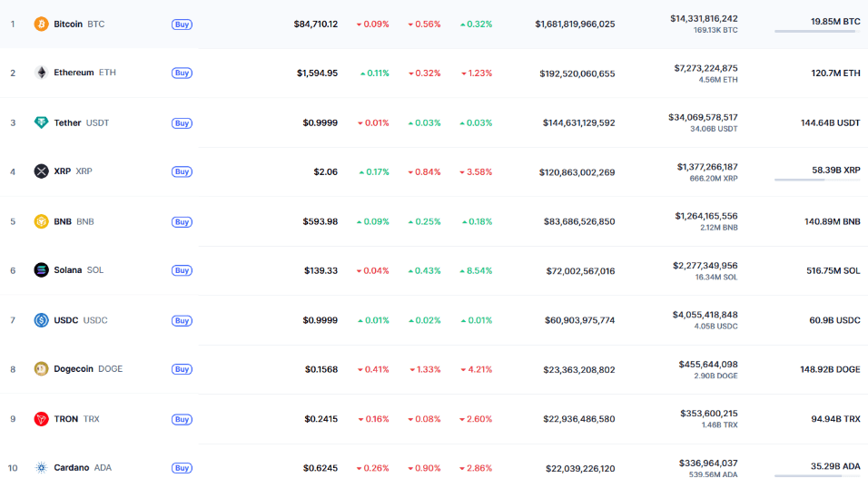Click Buy in the USDC row

pos(182,320)
